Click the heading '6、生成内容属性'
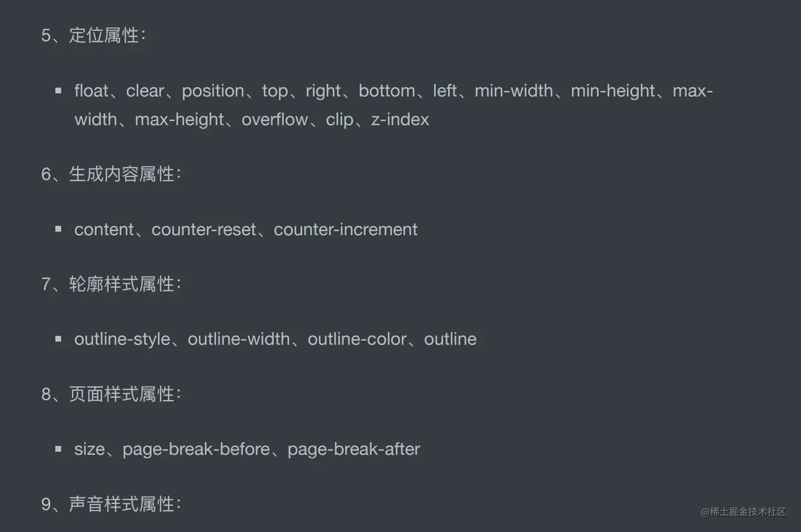The height and width of the screenshot is (532, 801). (x=111, y=174)
